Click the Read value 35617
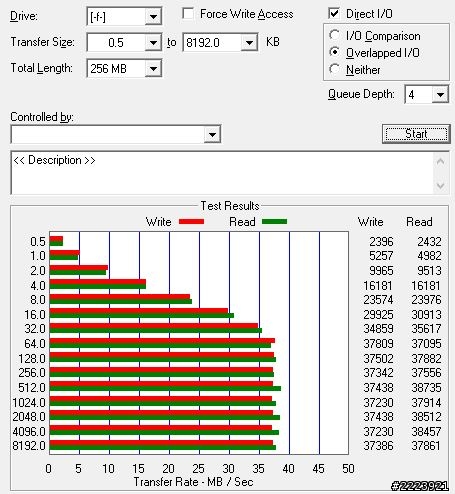This screenshot has height=494, width=455. pyautogui.click(x=426, y=329)
